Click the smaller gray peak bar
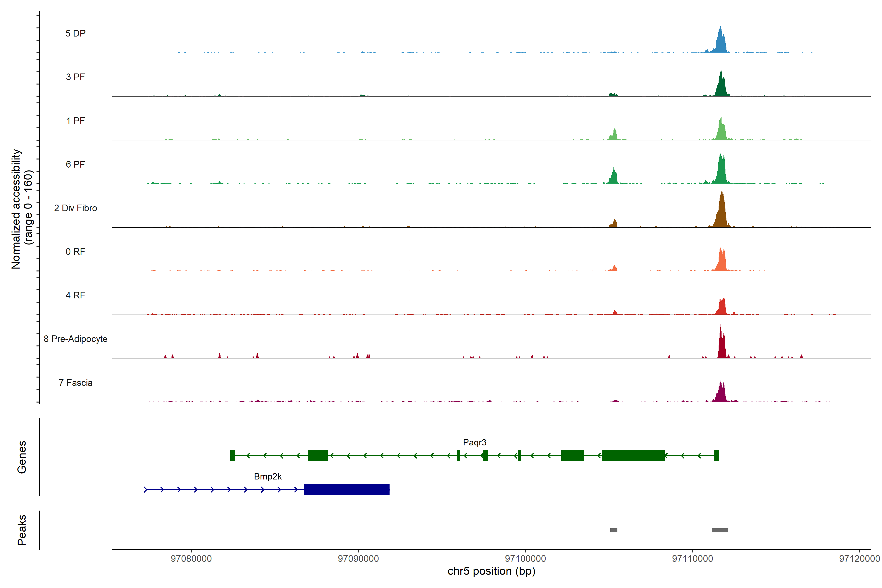 613,530
